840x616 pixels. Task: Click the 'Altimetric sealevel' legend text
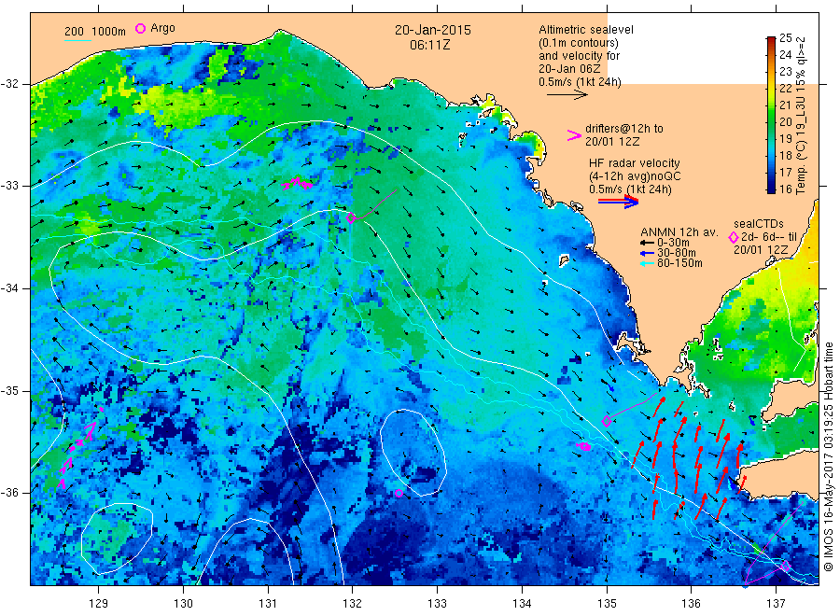click(x=586, y=30)
